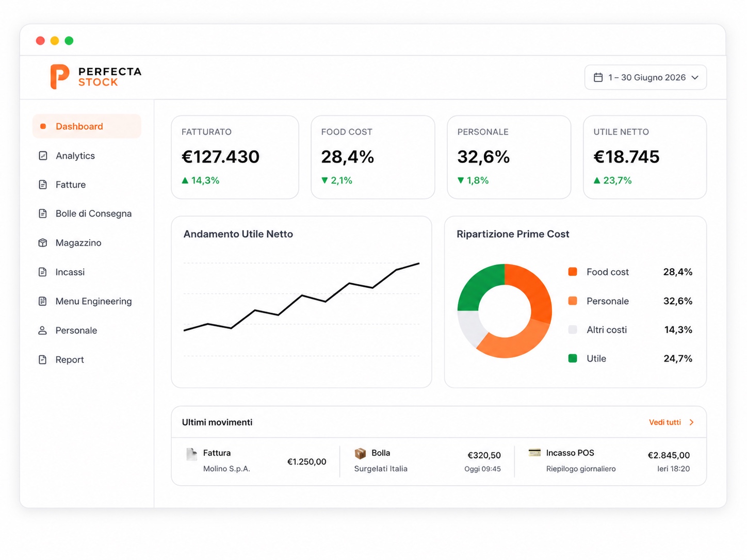Click the €1.250,00 amount
Image resolution: width=747 pixels, height=560 pixels.
(x=306, y=462)
